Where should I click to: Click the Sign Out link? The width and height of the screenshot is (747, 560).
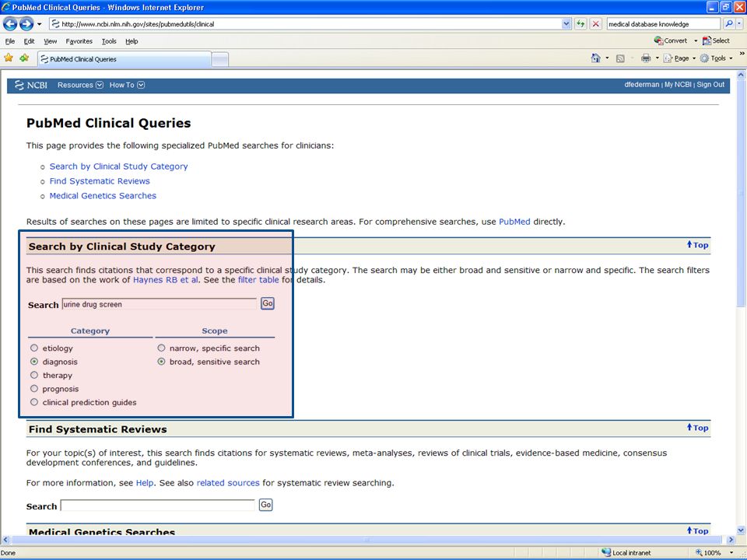[x=710, y=85]
